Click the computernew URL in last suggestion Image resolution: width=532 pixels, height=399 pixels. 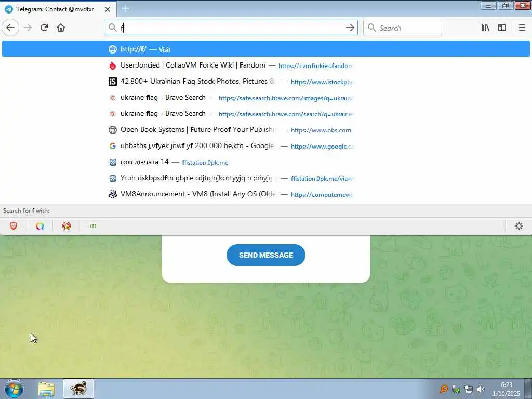tap(322, 195)
